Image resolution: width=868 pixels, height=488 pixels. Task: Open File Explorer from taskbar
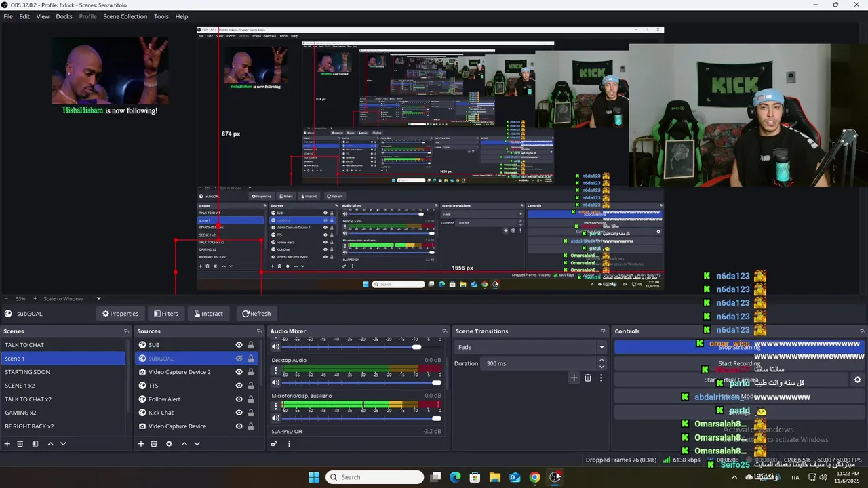pyautogui.click(x=494, y=477)
